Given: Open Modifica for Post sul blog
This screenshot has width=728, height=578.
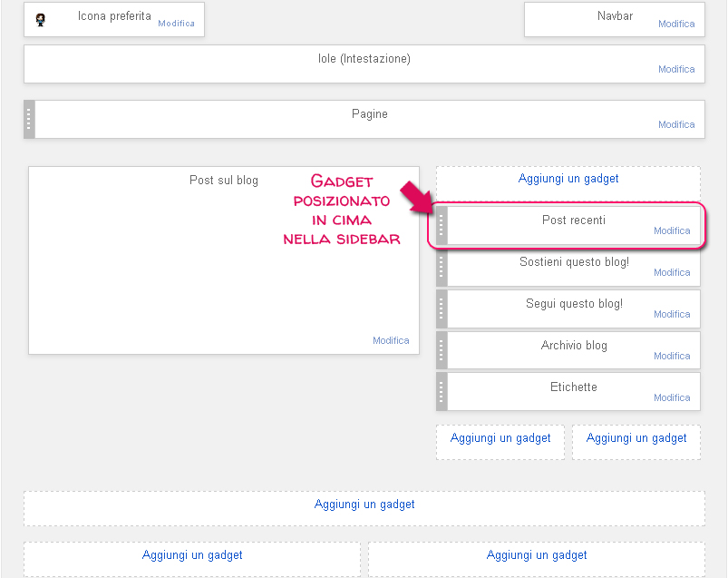Looking at the screenshot, I should coord(391,340).
